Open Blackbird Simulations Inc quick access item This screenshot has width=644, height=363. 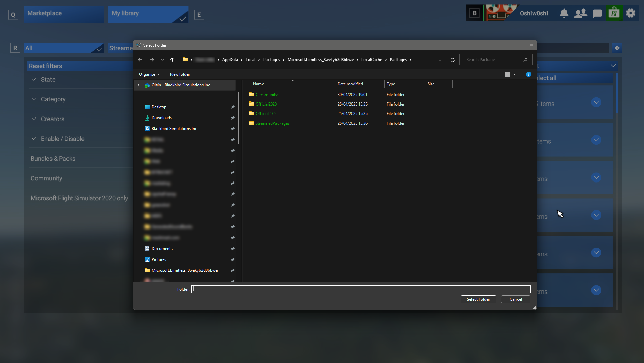pos(174,129)
